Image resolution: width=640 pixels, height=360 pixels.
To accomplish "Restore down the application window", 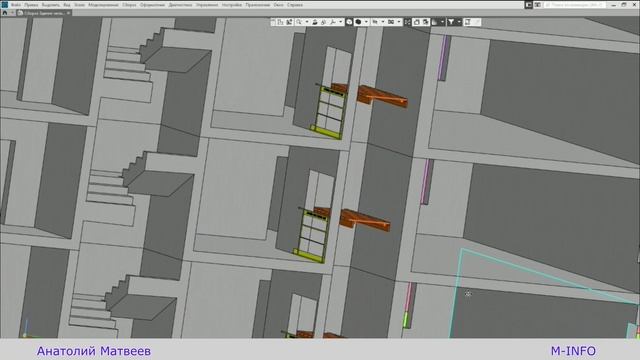I will click(x=624, y=5).
